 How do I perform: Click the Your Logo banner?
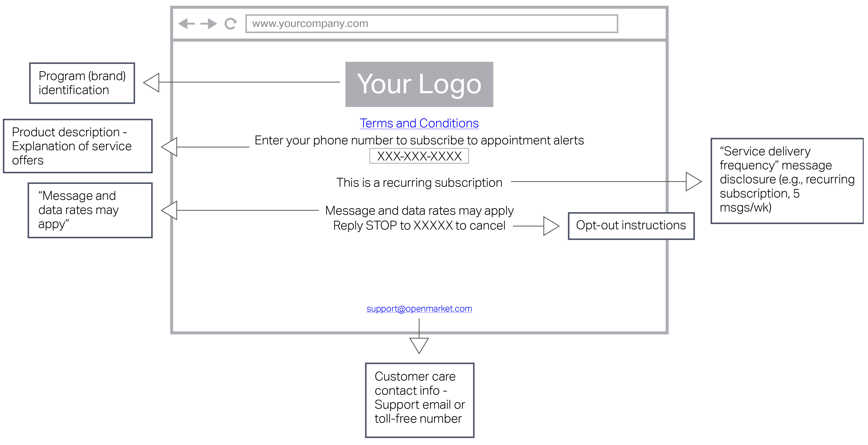419,84
